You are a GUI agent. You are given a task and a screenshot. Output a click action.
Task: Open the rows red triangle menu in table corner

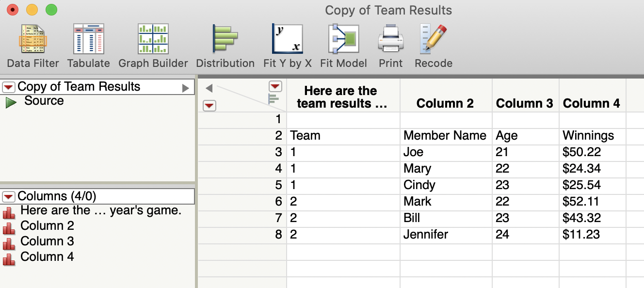(x=209, y=106)
